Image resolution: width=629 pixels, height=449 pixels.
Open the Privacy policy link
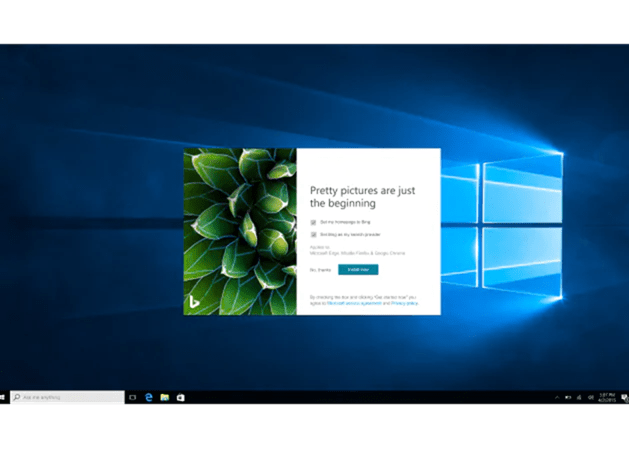click(404, 303)
